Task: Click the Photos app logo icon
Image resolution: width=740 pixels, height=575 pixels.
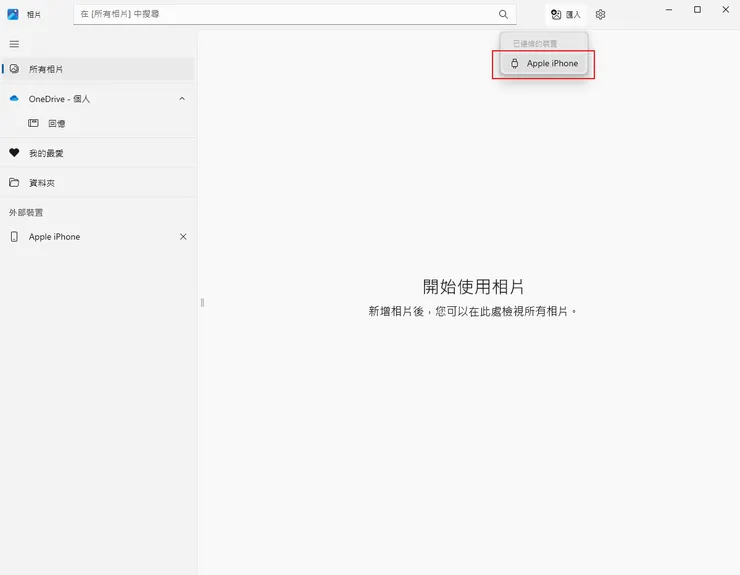Action: tap(13, 14)
